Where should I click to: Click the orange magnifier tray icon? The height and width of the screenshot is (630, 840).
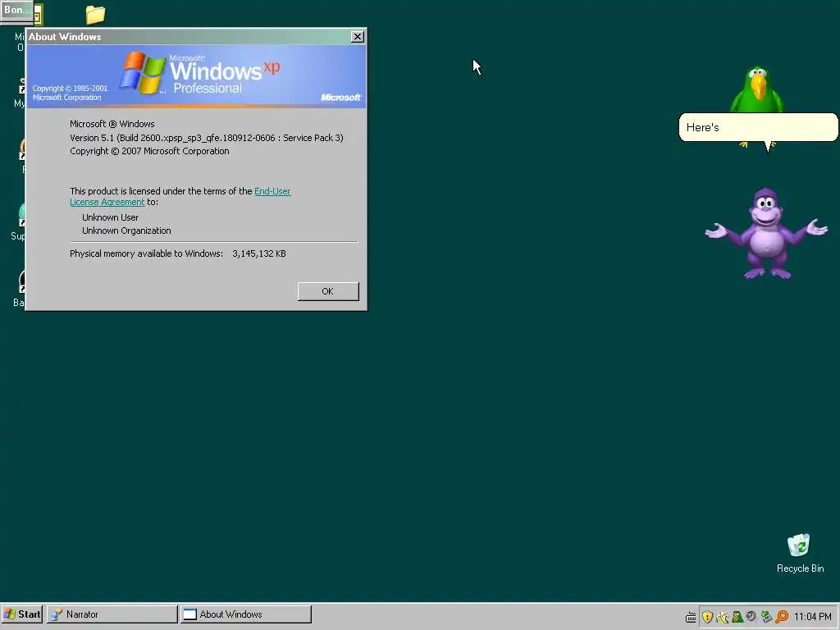[782, 617]
